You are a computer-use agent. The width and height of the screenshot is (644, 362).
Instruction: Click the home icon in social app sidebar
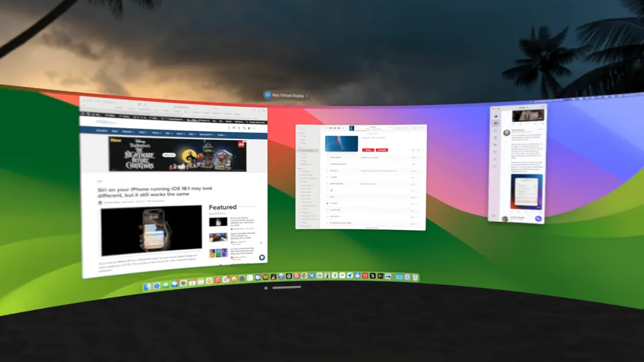(x=496, y=117)
